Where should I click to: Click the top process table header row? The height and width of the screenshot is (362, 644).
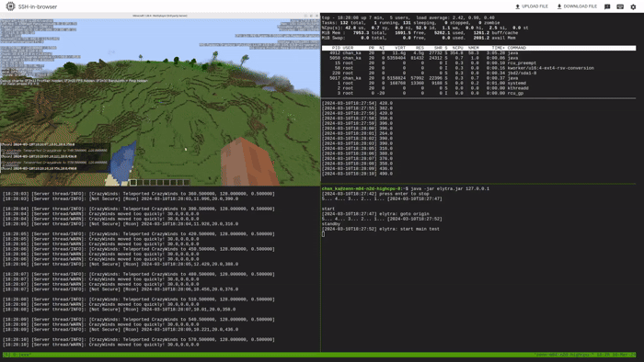(478, 48)
